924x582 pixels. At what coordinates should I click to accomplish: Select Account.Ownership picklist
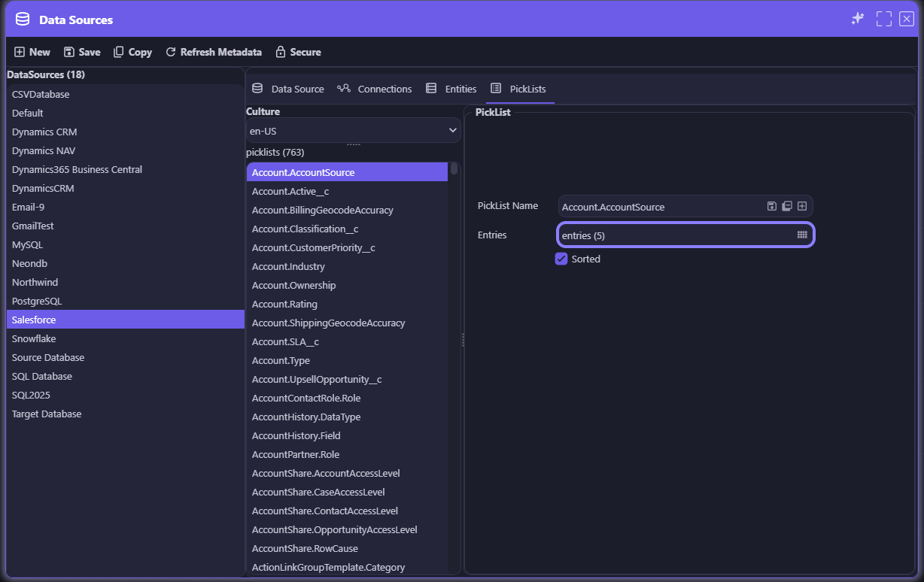tap(347, 285)
